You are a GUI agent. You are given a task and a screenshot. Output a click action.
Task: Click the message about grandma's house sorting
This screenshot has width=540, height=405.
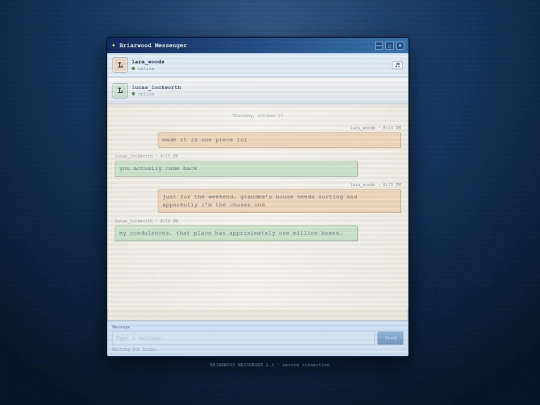click(x=279, y=201)
